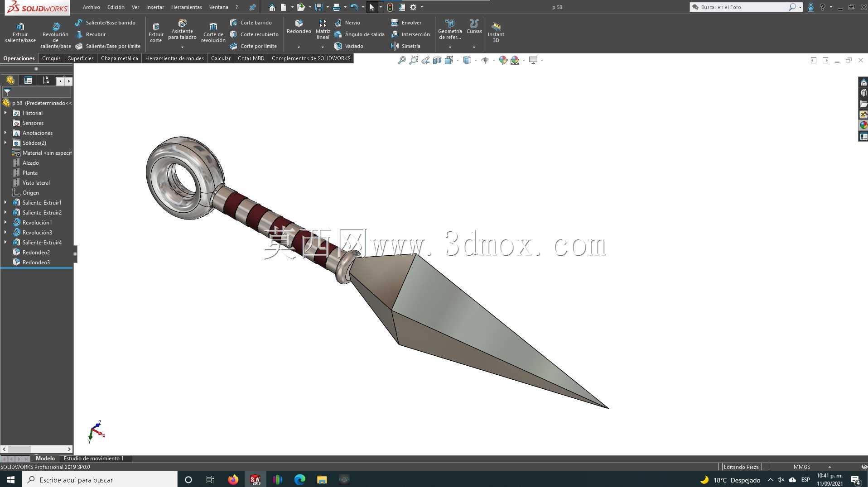Image resolution: width=868 pixels, height=487 pixels.
Task: Select Corte de revolución
Action: (x=213, y=33)
